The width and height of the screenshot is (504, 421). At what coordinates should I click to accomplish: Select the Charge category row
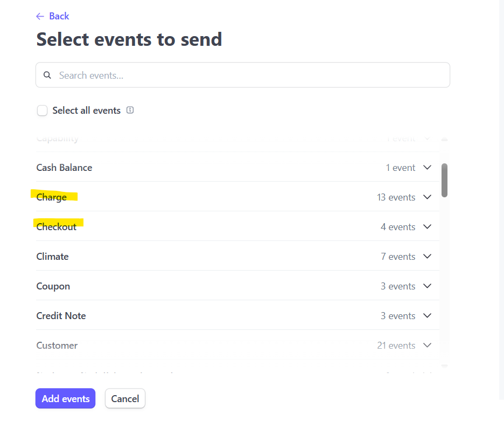(x=237, y=197)
